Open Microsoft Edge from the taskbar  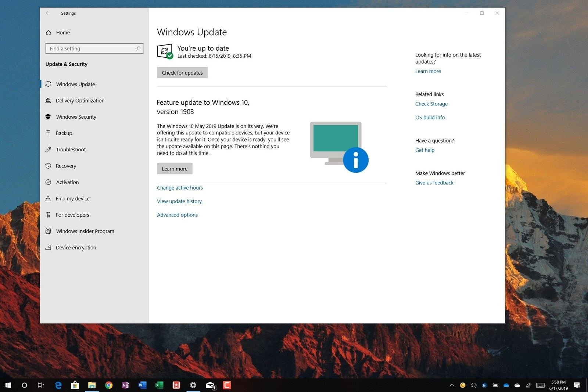[x=58, y=385]
